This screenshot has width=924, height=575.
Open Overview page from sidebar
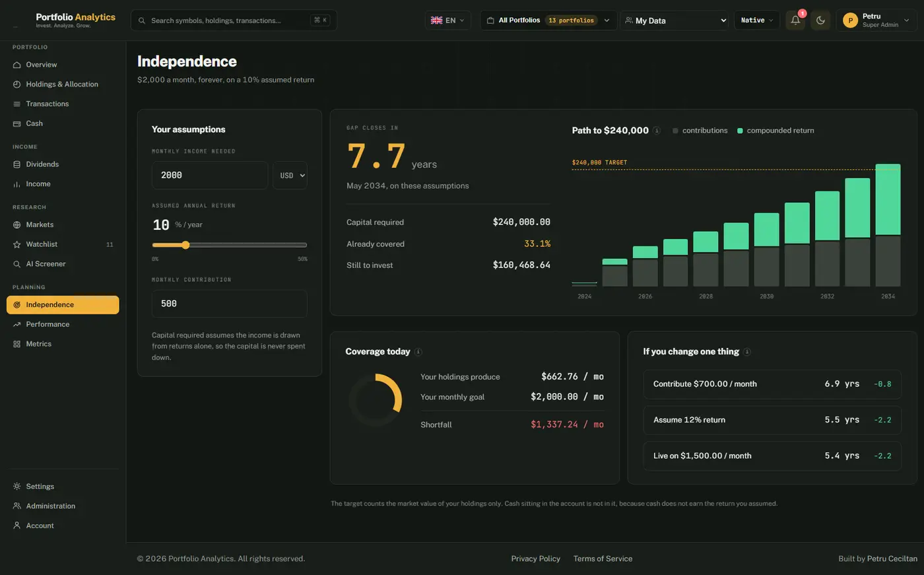coord(63,65)
